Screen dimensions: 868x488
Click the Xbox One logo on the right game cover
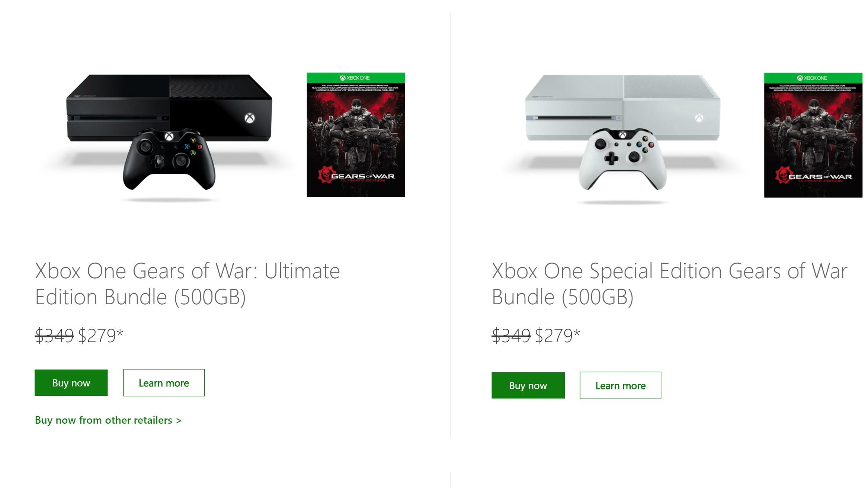click(812, 78)
